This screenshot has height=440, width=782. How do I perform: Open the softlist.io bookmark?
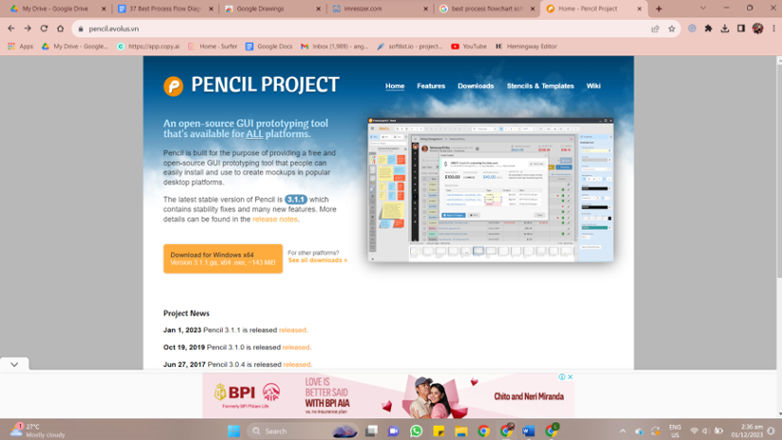click(410, 46)
